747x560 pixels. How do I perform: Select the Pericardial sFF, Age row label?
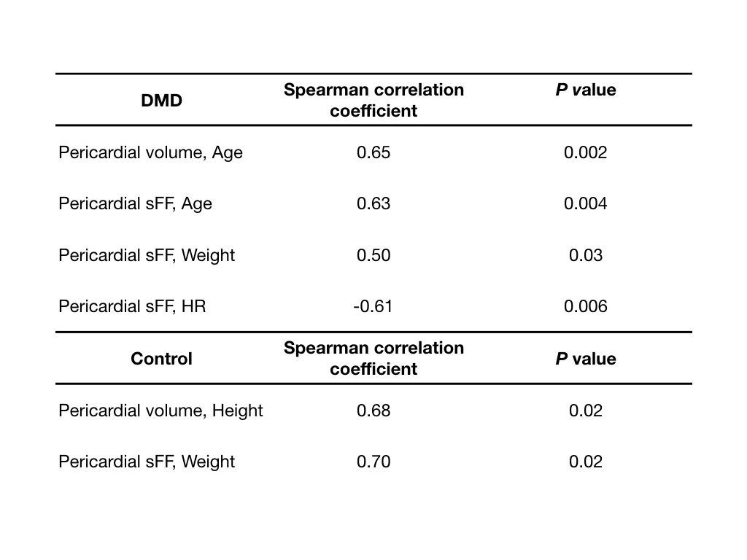135,203
